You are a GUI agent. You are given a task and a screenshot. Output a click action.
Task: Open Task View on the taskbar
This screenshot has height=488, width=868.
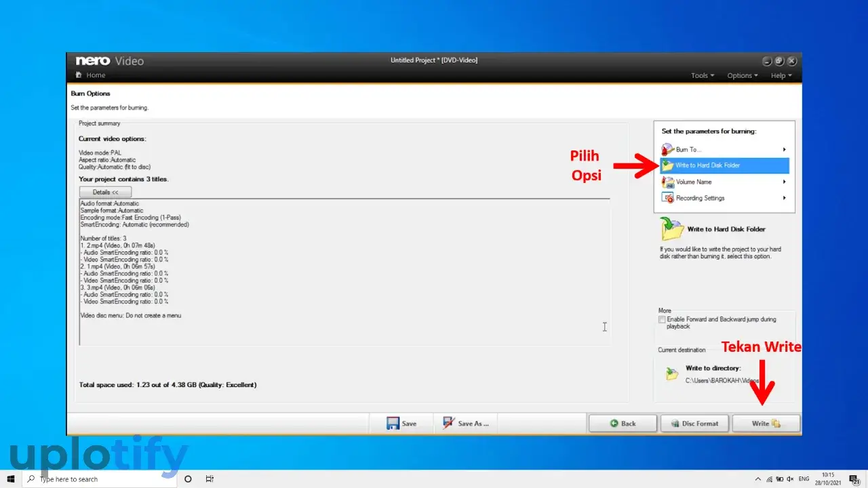click(x=210, y=479)
